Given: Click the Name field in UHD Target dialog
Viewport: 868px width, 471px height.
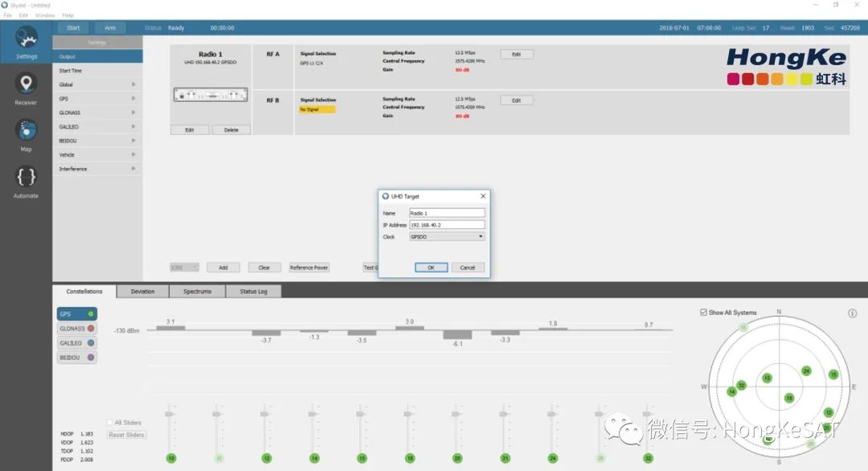Looking at the screenshot, I should click(x=447, y=213).
